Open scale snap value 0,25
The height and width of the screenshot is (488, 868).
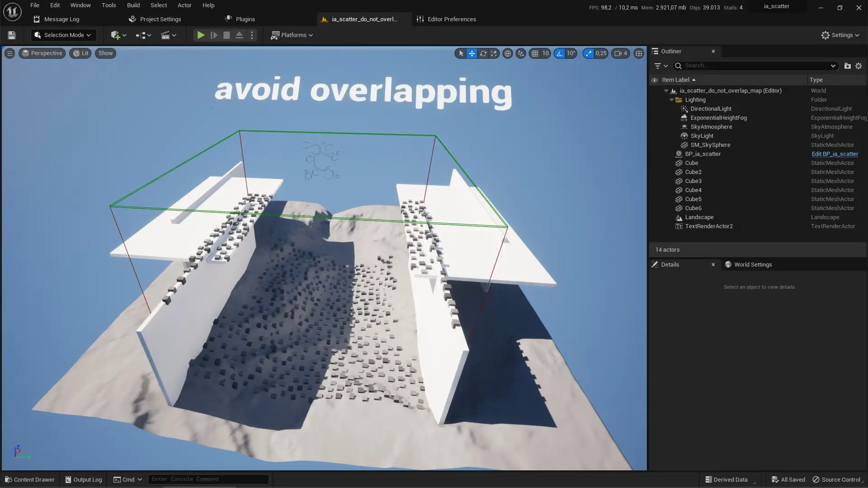(x=601, y=53)
